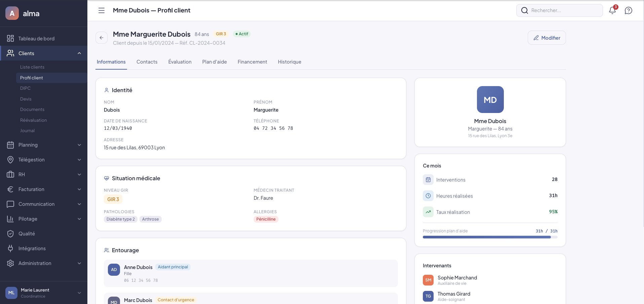Screen dimensions: 644x304
Task: Expand the Administration sidebar menu
Action: 44,263
